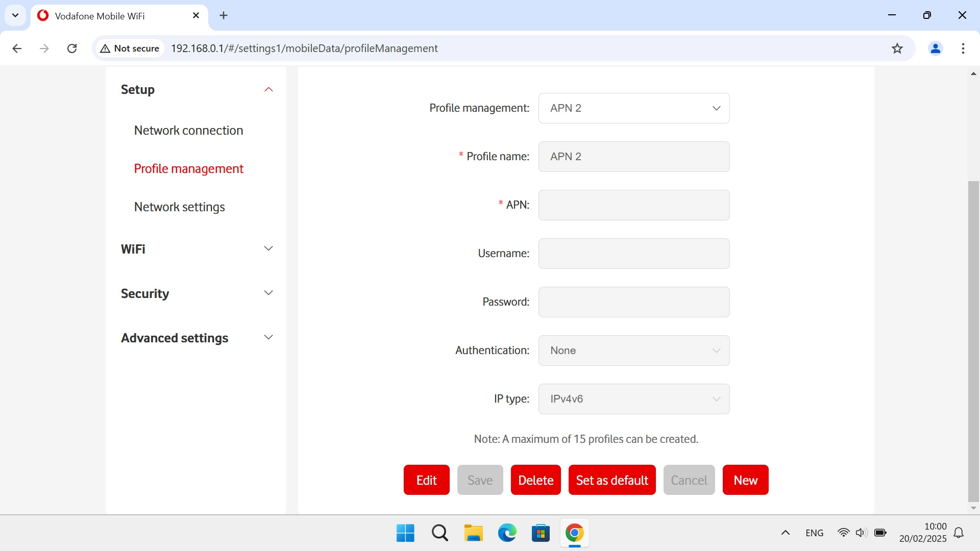Go to Network connection in the sidebar

[188, 131]
